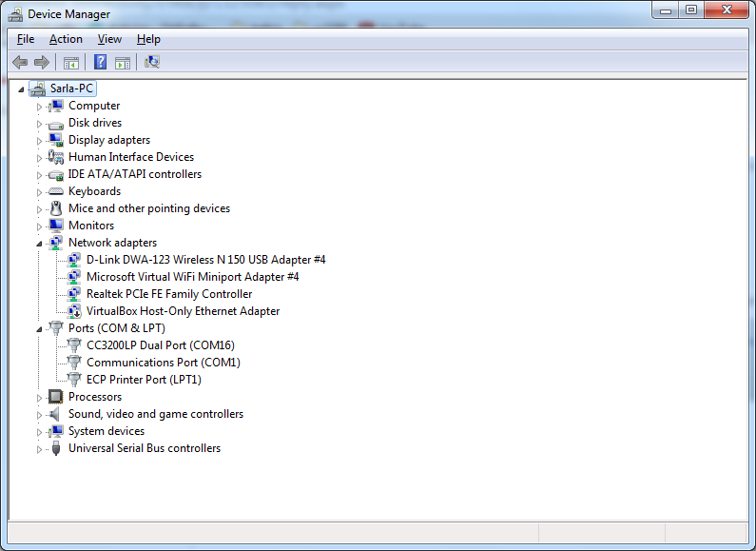This screenshot has height=551, width=756.
Task: Select ECP Printer Port (LPT1)
Action: (x=144, y=380)
